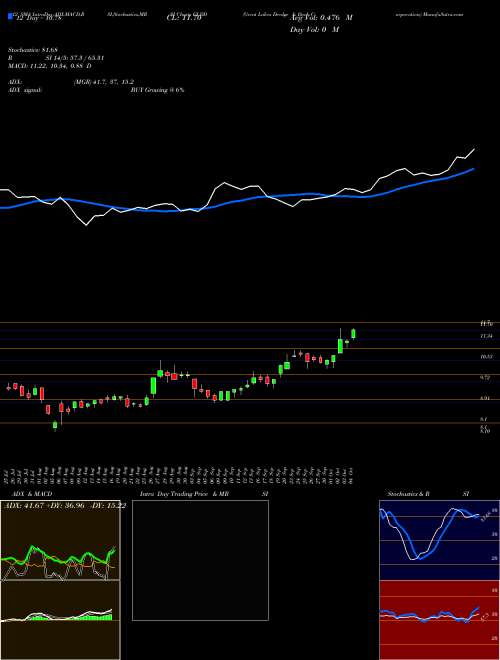The image size is (500, 660).
Task: Click the 10.53 price axis label
Action: pos(486,357)
